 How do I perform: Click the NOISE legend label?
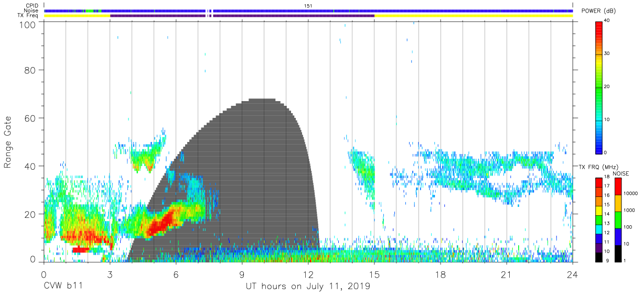point(621,173)
